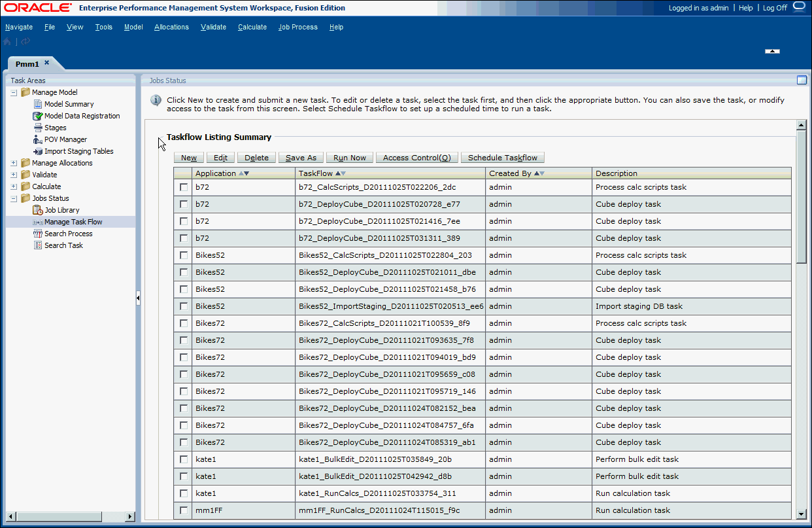Open the Calculate menu in menu bar
812x528 pixels.
(252, 27)
